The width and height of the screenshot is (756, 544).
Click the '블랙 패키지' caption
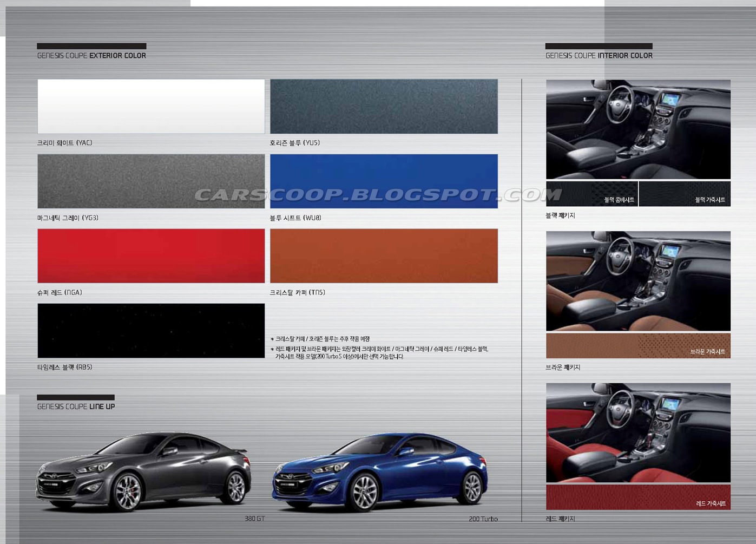click(560, 215)
